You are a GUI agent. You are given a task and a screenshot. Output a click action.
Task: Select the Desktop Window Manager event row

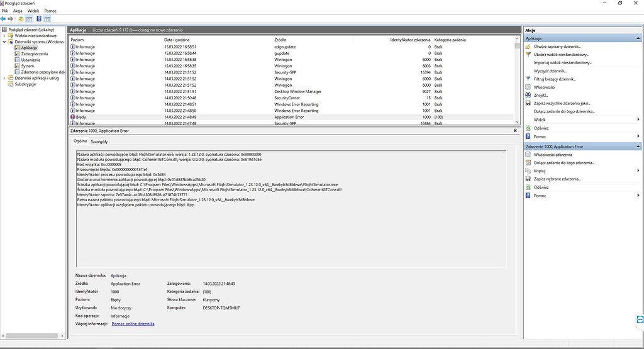[291, 92]
